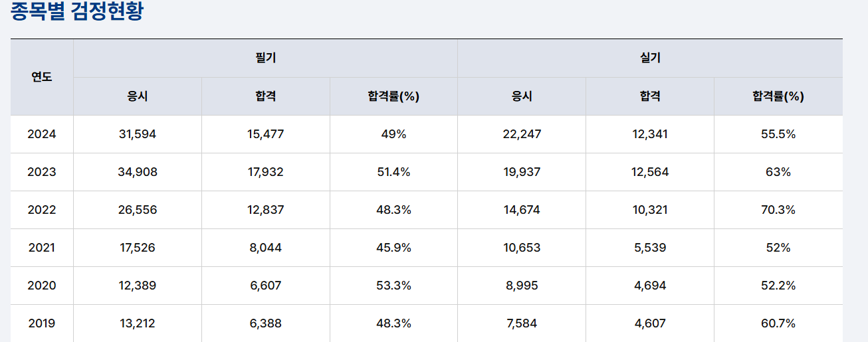The width and height of the screenshot is (868, 342).
Task: Select value 8,044 in 2021 row
Action: 266,248
